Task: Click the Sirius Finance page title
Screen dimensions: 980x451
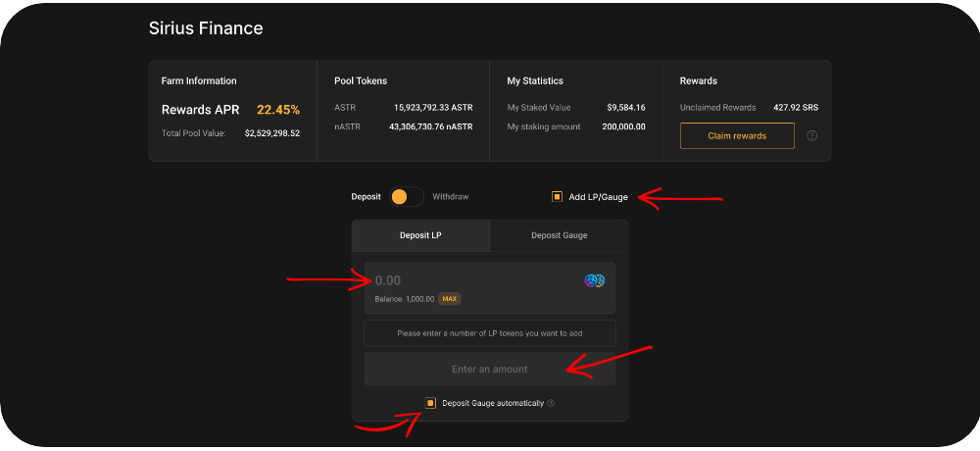Action: (x=206, y=28)
